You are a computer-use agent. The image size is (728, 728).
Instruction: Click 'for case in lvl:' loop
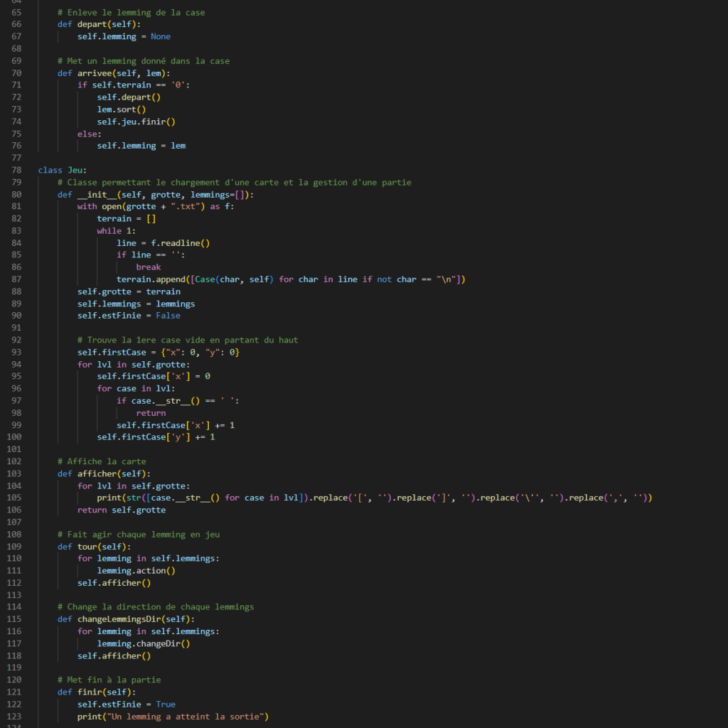click(x=136, y=389)
